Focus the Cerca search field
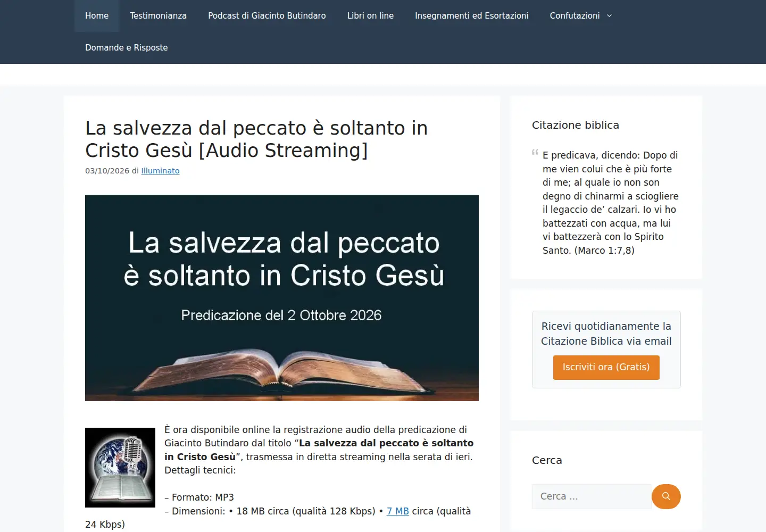 [592, 496]
